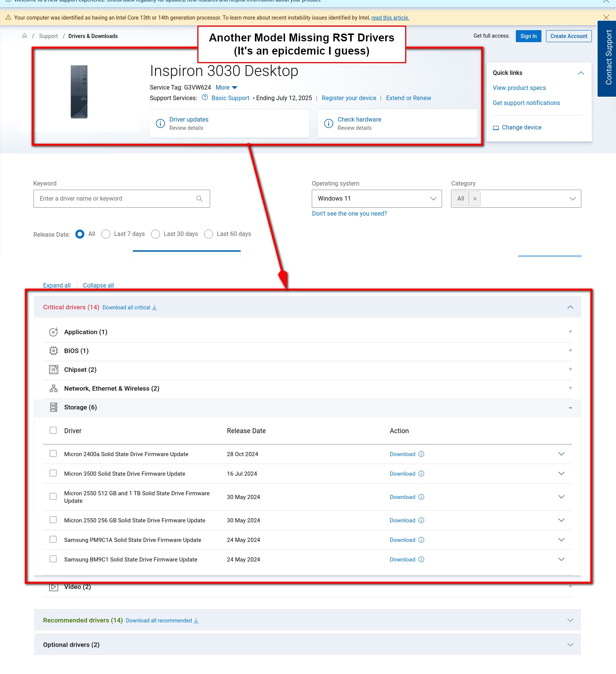Check the Micron 3500 firmware checkbox
Image resolution: width=616 pixels, height=674 pixels.
tap(53, 473)
